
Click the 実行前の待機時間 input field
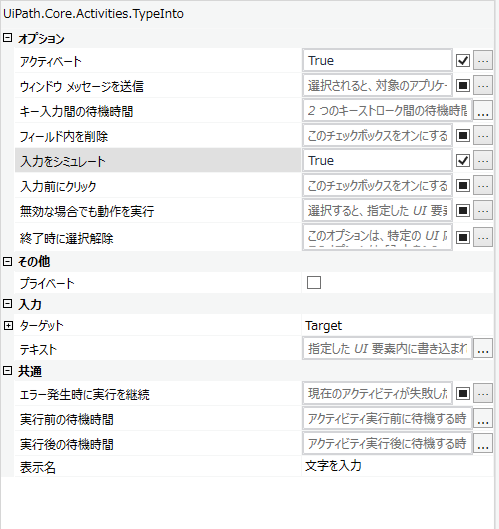387,419
